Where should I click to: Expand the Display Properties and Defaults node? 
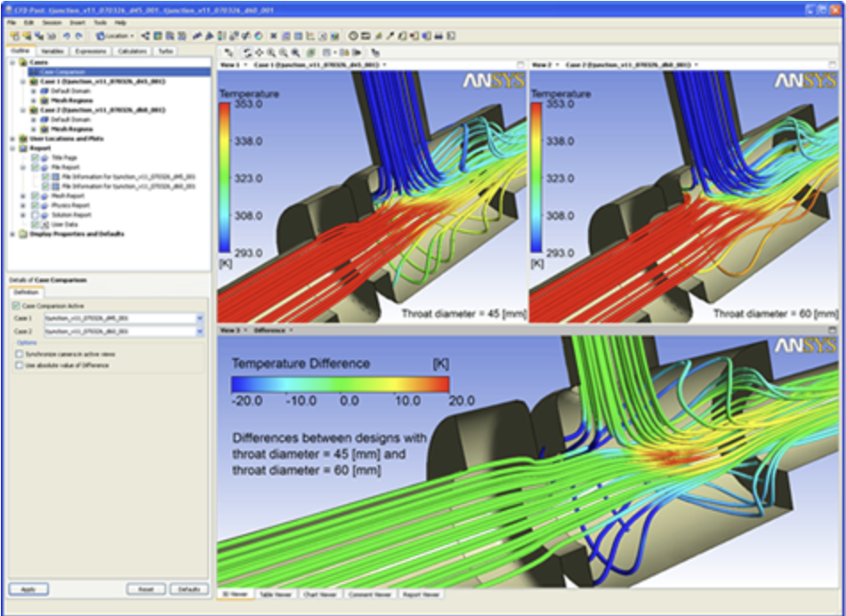(11, 235)
